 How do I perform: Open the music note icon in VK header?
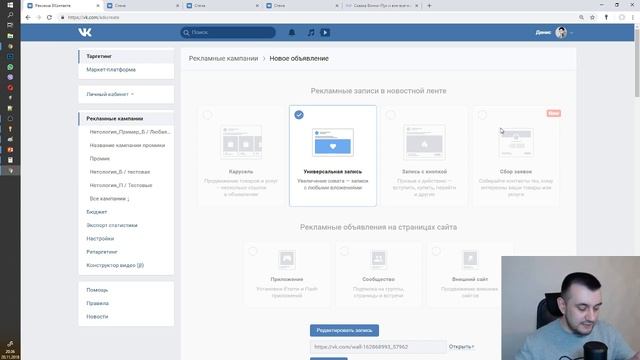click(x=311, y=32)
